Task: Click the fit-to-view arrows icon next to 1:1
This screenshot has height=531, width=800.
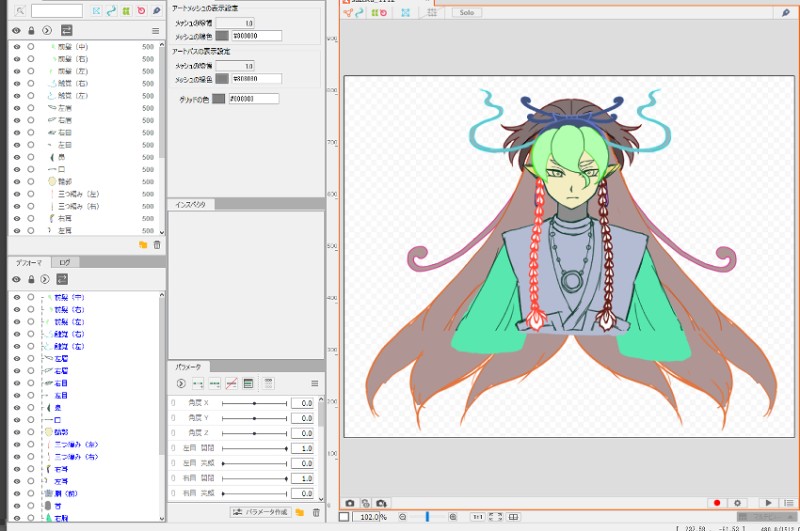Action: point(495,517)
